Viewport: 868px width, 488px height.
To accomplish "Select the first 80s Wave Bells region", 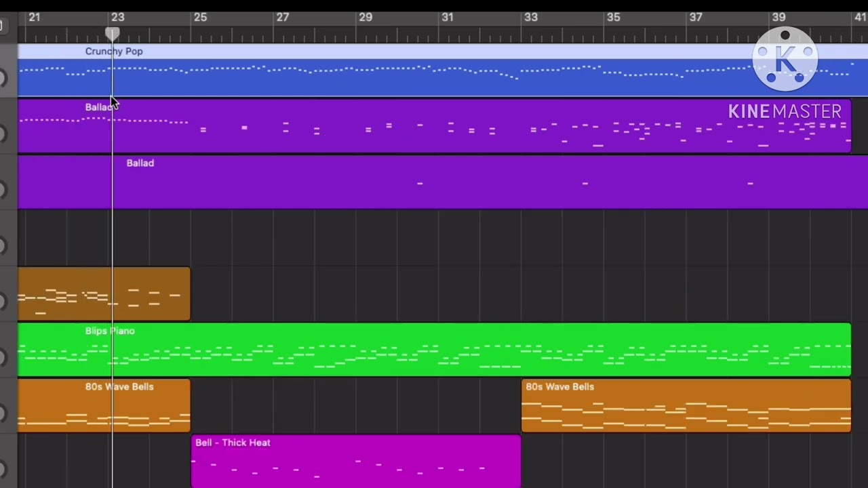I will [104, 405].
